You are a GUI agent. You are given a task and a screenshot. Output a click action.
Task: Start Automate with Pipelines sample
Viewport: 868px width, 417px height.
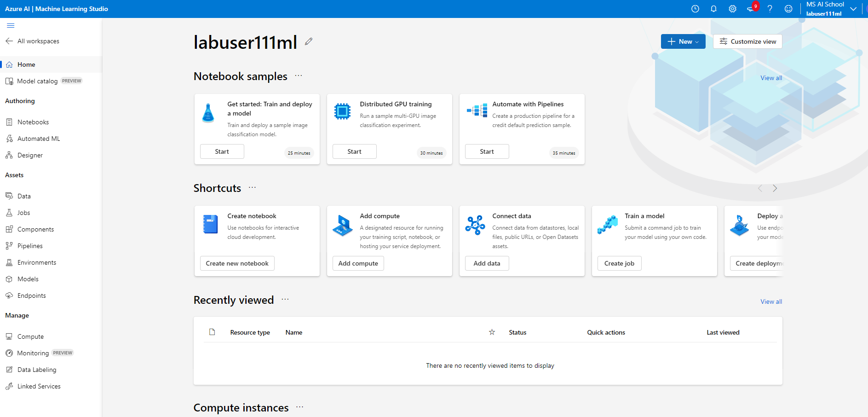pyautogui.click(x=487, y=151)
